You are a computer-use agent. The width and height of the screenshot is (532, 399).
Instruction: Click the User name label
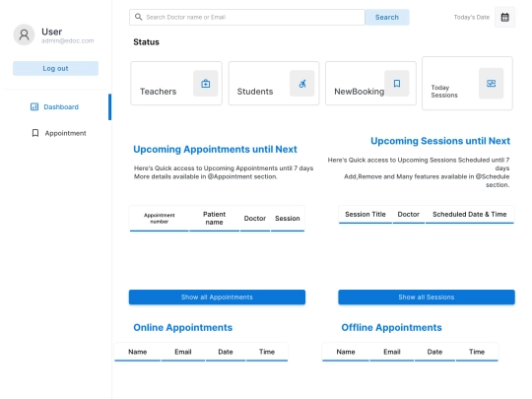pyautogui.click(x=51, y=32)
